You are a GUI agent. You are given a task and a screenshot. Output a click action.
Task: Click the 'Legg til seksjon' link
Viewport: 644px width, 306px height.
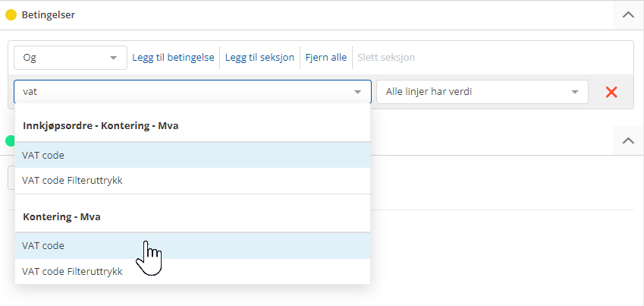tap(259, 58)
